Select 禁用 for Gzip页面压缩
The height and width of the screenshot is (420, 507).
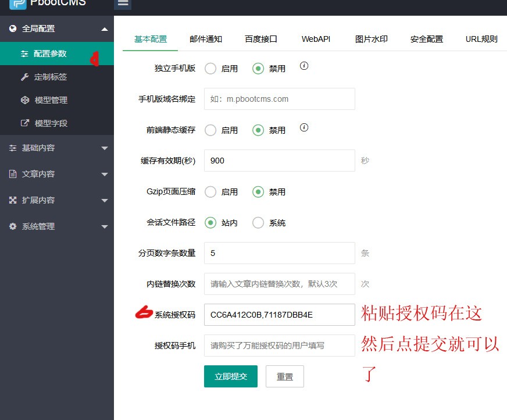pyautogui.click(x=258, y=192)
